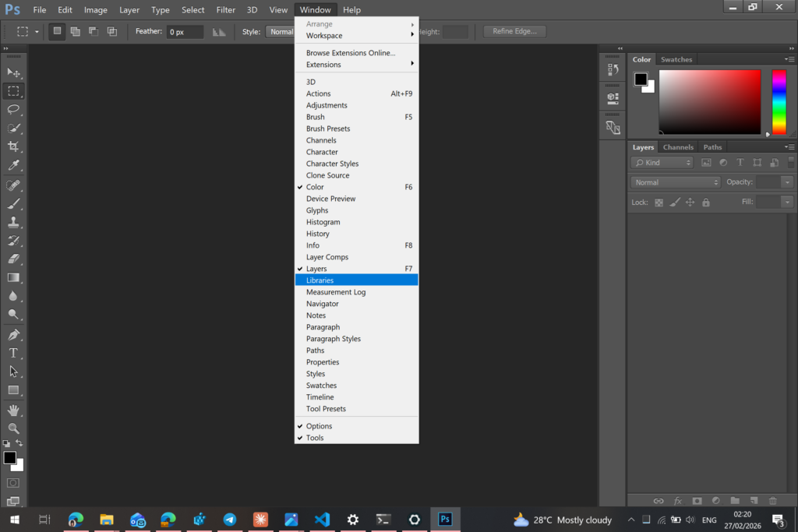Image resolution: width=798 pixels, height=532 pixels.
Task: Select the Hand tool
Action: click(13, 410)
